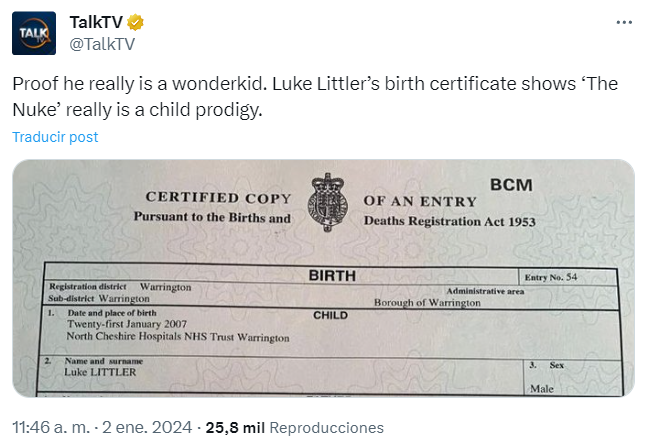Visit the @TalkTV handle link
This screenshot has width=651, height=445.
click(x=101, y=43)
